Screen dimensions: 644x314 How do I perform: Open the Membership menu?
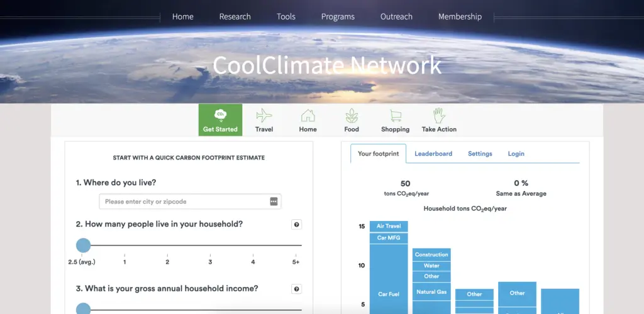pyautogui.click(x=460, y=17)
